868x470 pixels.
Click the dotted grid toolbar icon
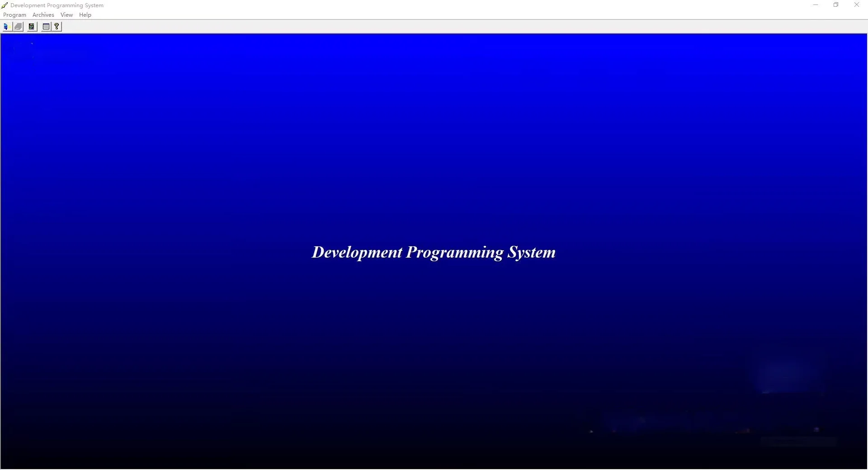point(46,27)
